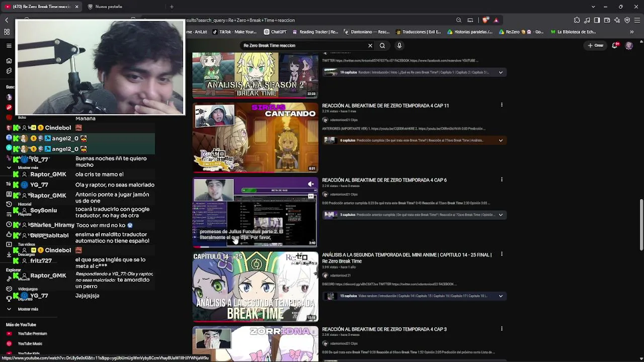The width and height of the screenshot is (644, 362).
Task: Click the Crear button
Action: [595, 46]
